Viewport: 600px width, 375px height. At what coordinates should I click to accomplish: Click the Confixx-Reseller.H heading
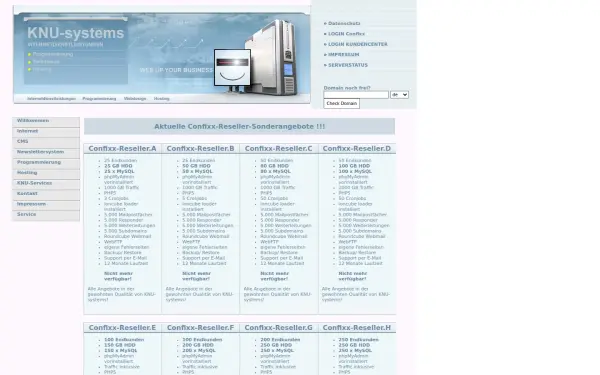point(357,328)
